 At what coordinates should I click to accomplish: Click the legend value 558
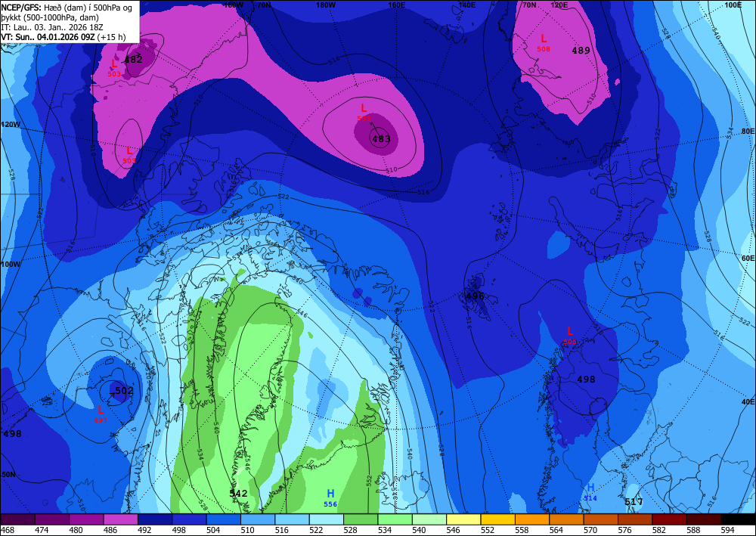pyautogui.click(x=522, y=530)
